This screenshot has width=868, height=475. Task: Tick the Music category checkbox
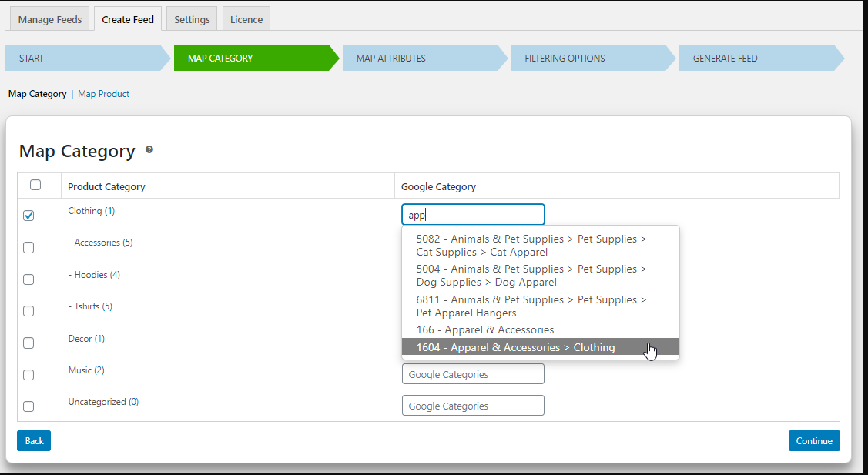(x=28, y=375)
